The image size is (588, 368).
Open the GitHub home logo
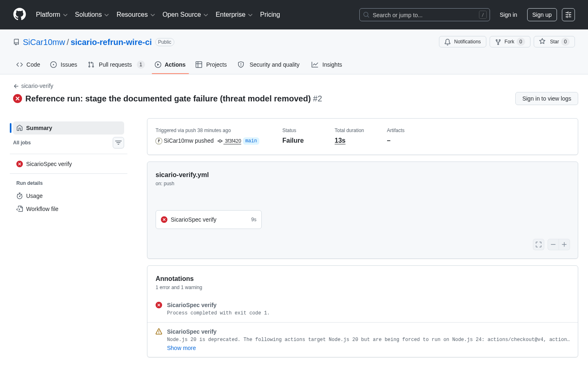20,14
